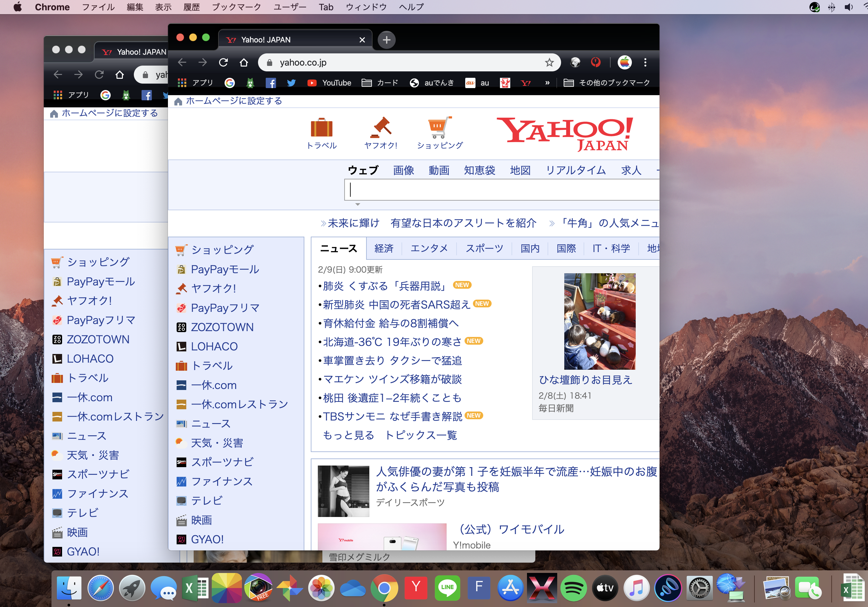Viewport: 868px width, 607px height.
Task: Click the home button in the front Chrome toolbar
Action: (244, 62)
